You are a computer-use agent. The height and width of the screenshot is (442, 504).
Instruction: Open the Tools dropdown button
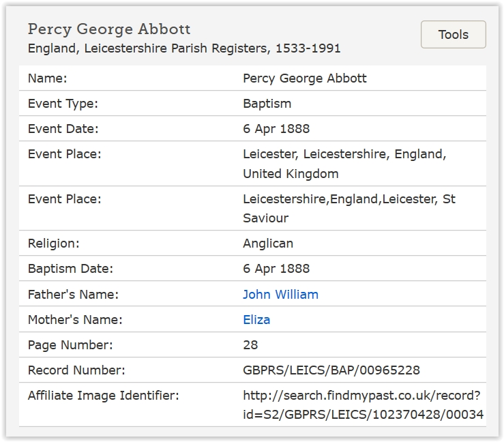[x=453, y=35]
